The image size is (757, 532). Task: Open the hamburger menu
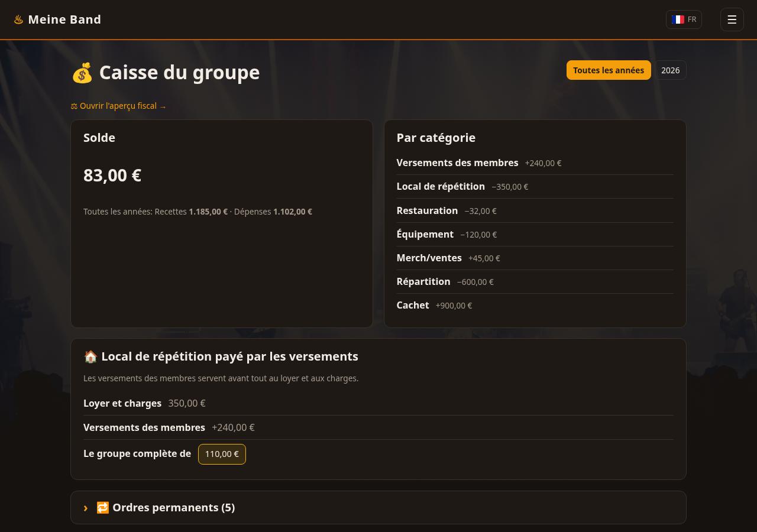pos(732,20)
